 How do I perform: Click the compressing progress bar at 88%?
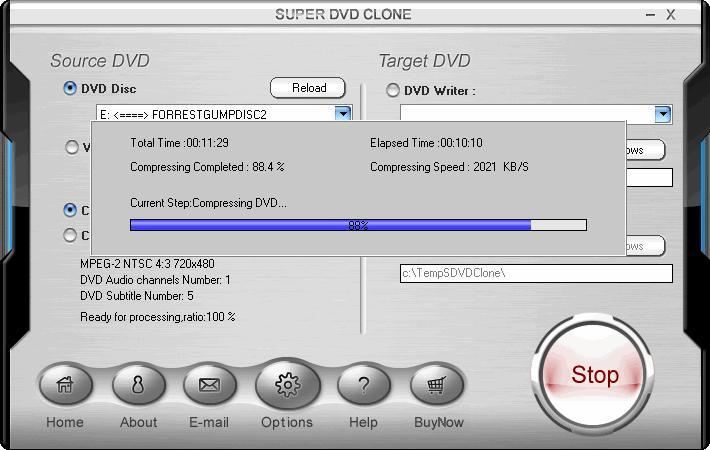point(358,225)
